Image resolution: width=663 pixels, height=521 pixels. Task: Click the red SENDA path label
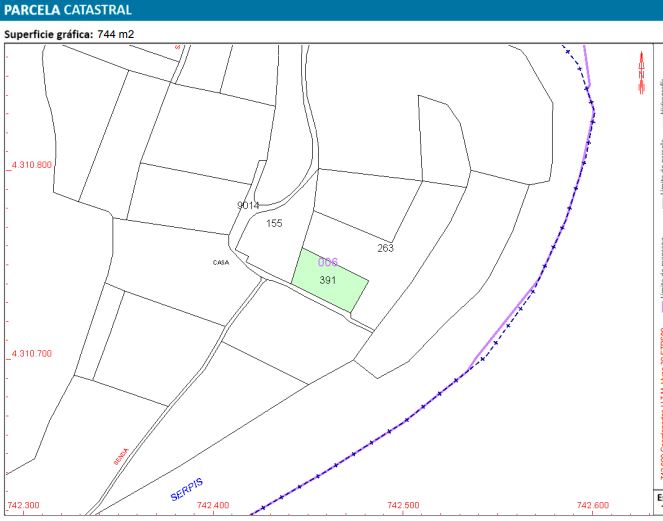[x=122, y=457]
